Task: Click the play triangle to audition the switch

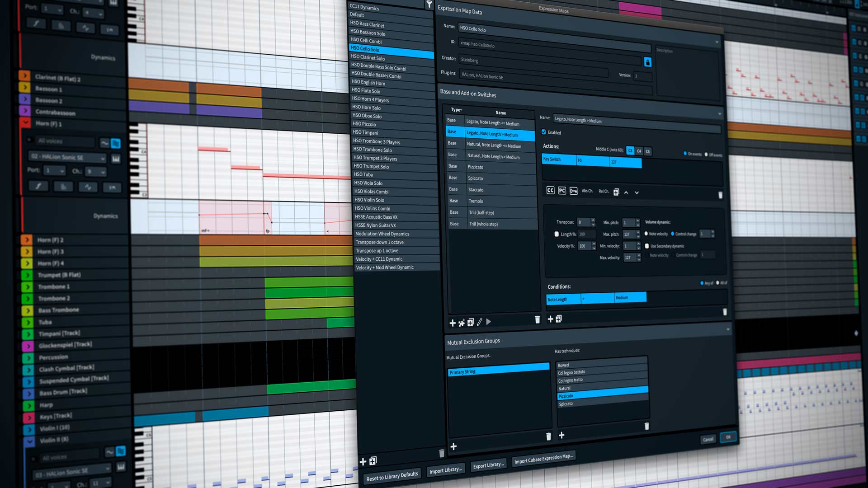Action: pyautogui.click(x=489, y=322)
